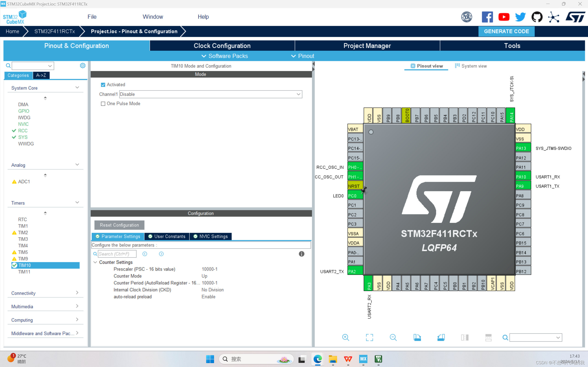Viewport: 588px width, 367px height.
Task: Click the peripheral search magnifier icon
Action: coord(8,66)
